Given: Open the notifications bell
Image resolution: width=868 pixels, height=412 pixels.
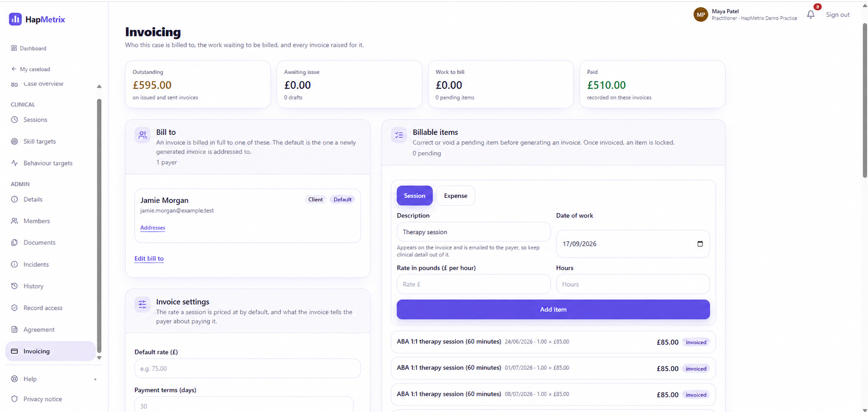Looking at the screenshot, I should pyautogui.click(x=811, y=15).
